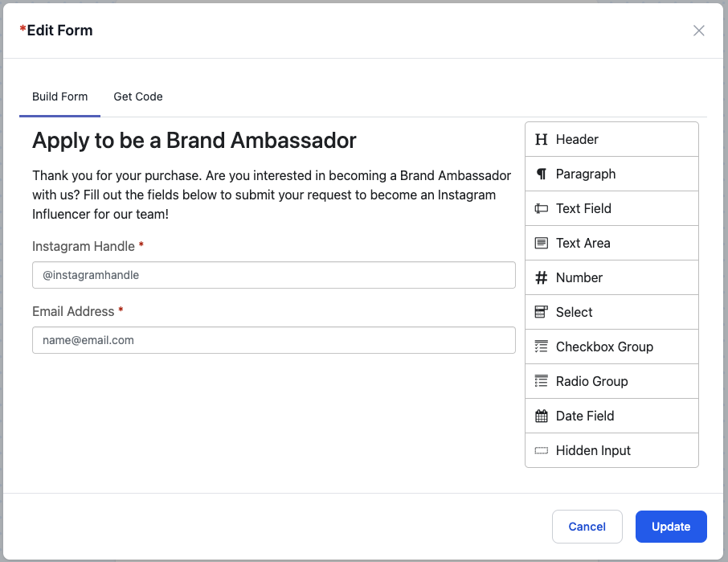Click into the Email Address field
Viewport: 728px width, 562px height.
pyautogui.click(x=273, y=340)
